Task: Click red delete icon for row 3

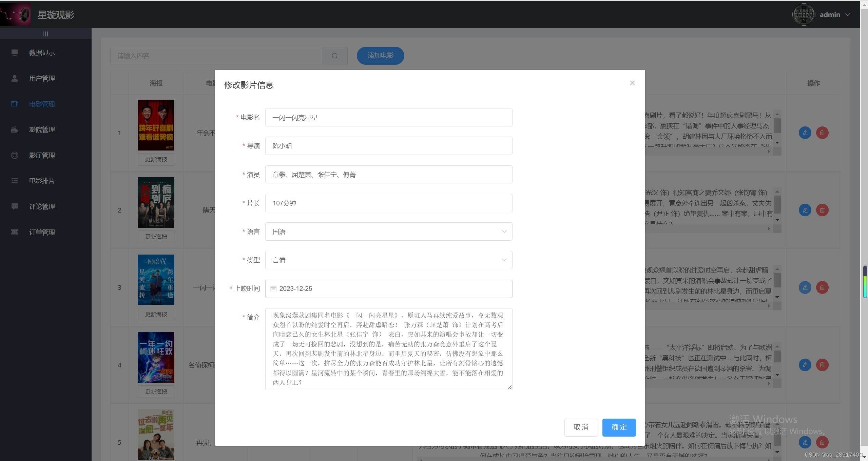Action: tap(822, 288)
